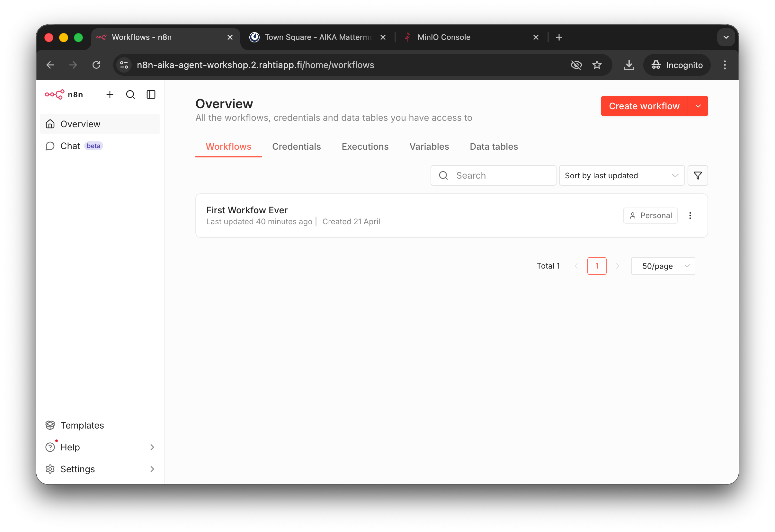Open Templates from the sidebar
775x532 pixels.
tap(82, 425)
